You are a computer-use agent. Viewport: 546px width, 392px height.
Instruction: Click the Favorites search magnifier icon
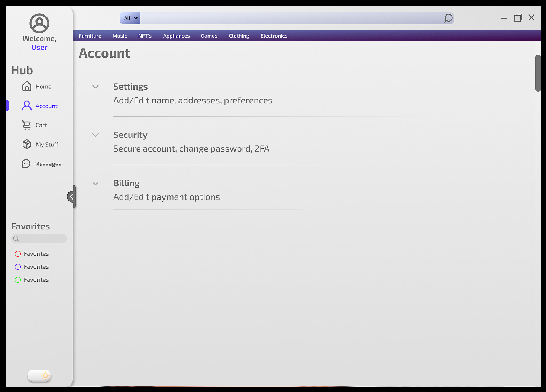[x=16, y=239]
